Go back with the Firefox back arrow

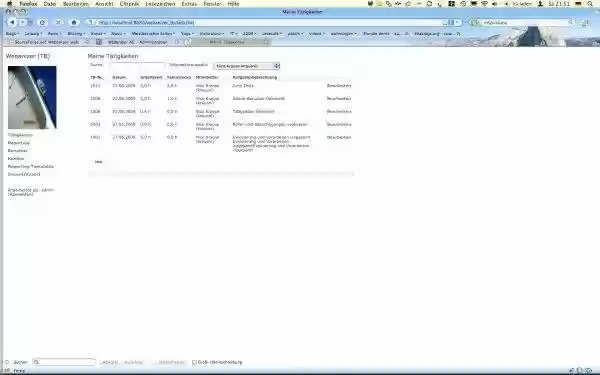[12, 23]
